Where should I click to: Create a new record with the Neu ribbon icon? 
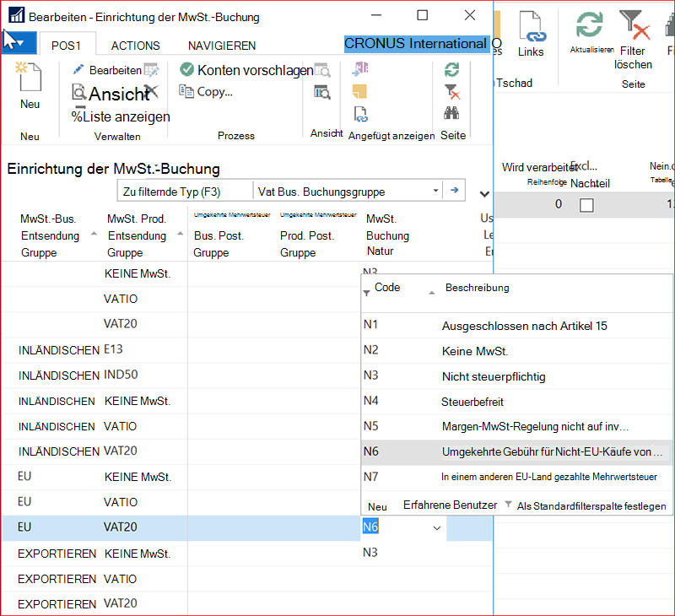(x=30, y=77)
